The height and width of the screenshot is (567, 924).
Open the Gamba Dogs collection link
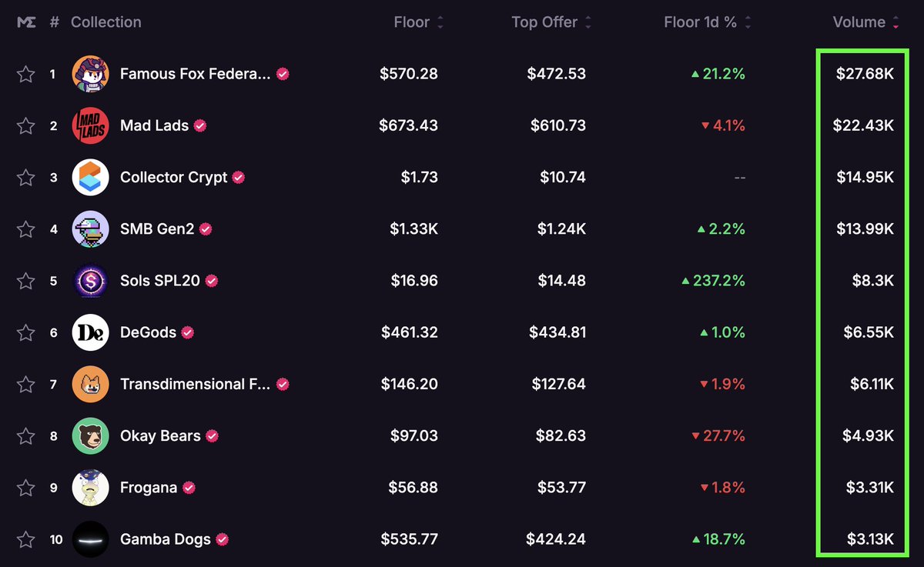point(165,539)
